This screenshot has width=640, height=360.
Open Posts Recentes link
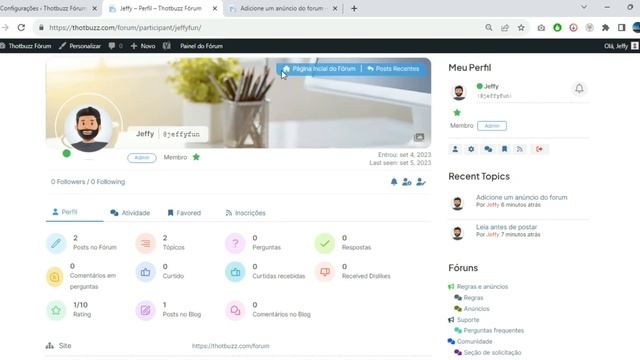(393, 69)
